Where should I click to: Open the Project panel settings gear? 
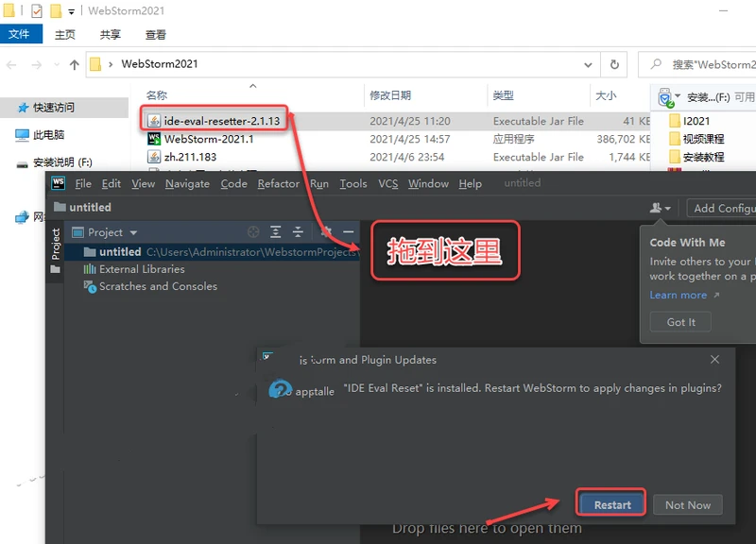click(325, 231)
